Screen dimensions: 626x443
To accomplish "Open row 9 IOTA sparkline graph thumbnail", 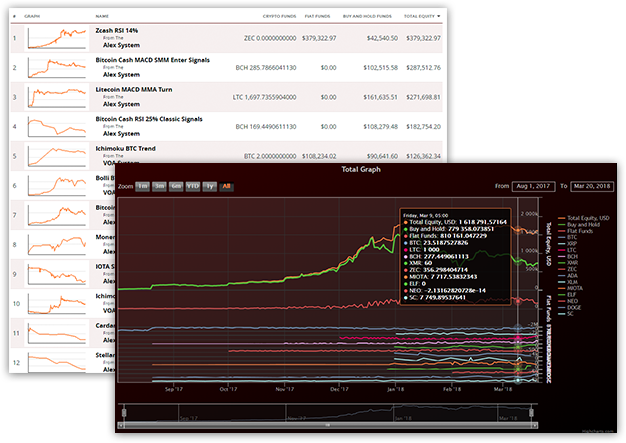I will tap(57, 275).
